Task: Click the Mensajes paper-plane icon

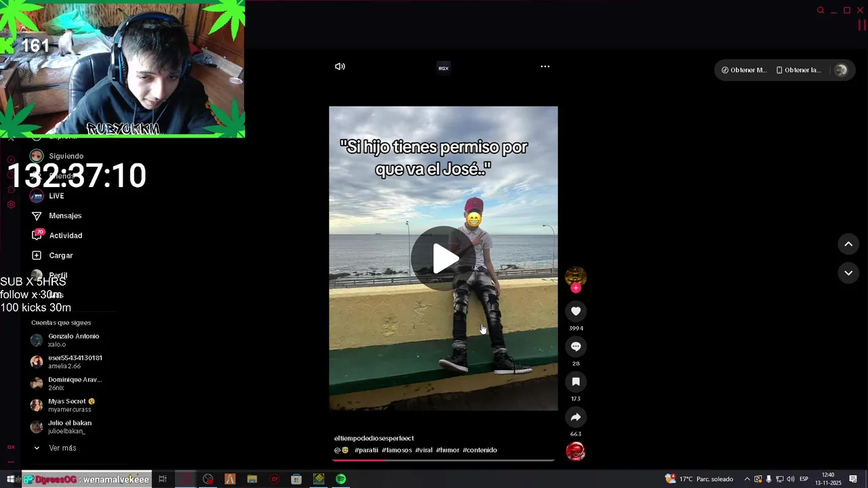Action: pos(37,216)
